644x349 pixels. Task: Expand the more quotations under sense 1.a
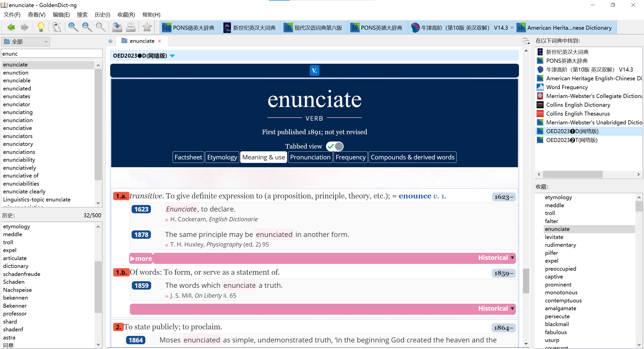(x=141, y=258)
